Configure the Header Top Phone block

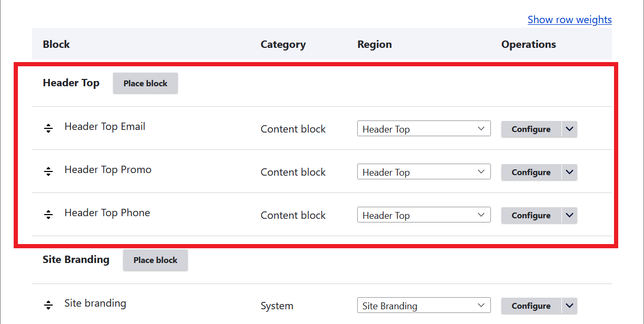pyautogui.click(x=531, y=215)
